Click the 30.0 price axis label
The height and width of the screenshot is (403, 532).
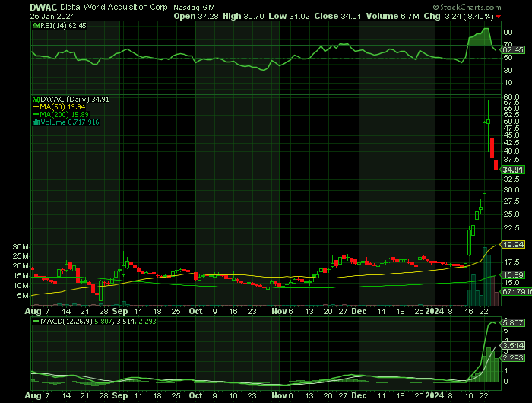pos(511,190)
